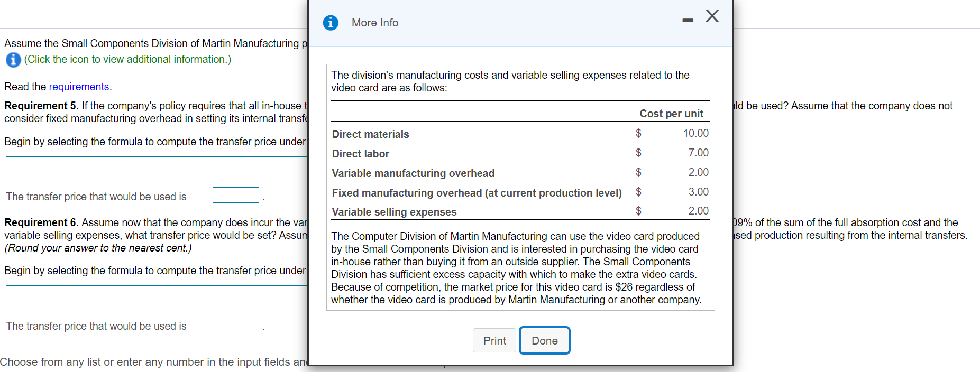Image resolution: width=980 pixels, height=372 pixels.
Task: Select the Variable selling expenses row label
Action: tap(394, 212)
